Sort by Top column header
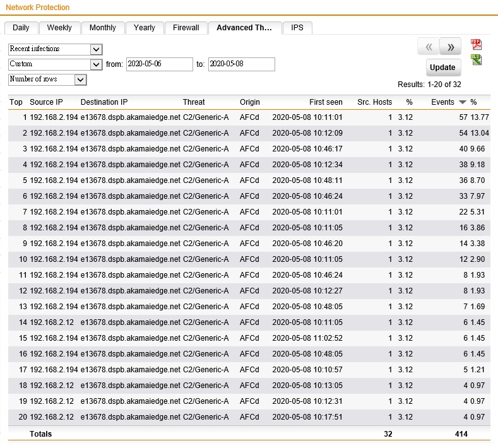 point(16,102)
